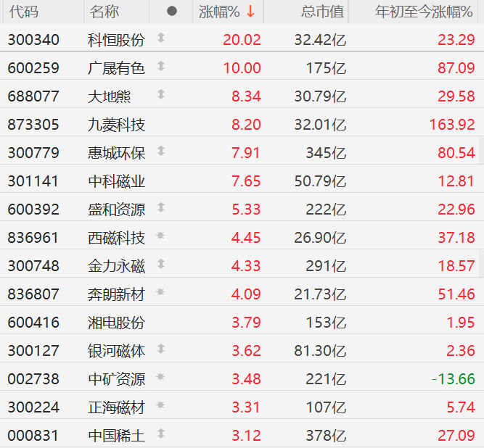Select stock name 中国稀土

(116, 436)
